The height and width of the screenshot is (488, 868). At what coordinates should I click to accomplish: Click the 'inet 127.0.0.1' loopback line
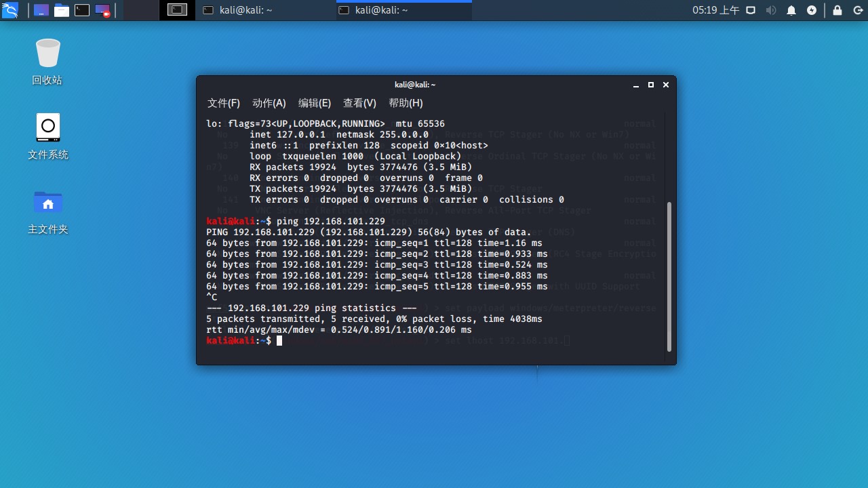click(339, 135)
